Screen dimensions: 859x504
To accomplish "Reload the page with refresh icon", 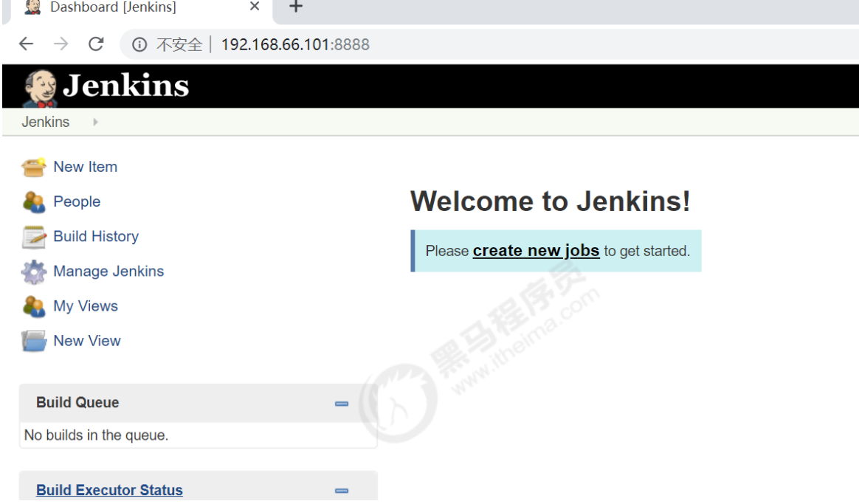I will [x=97, y=44].
